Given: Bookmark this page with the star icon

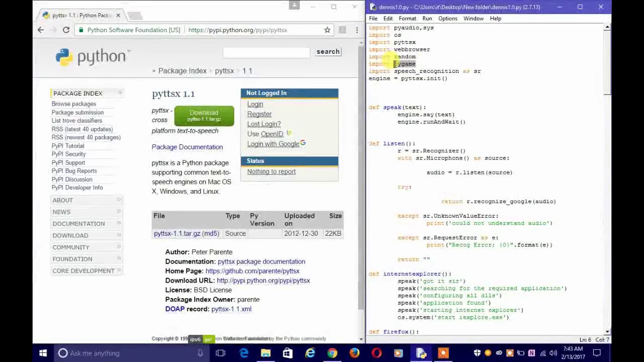Looking at the screenshot, I should 327,30.
